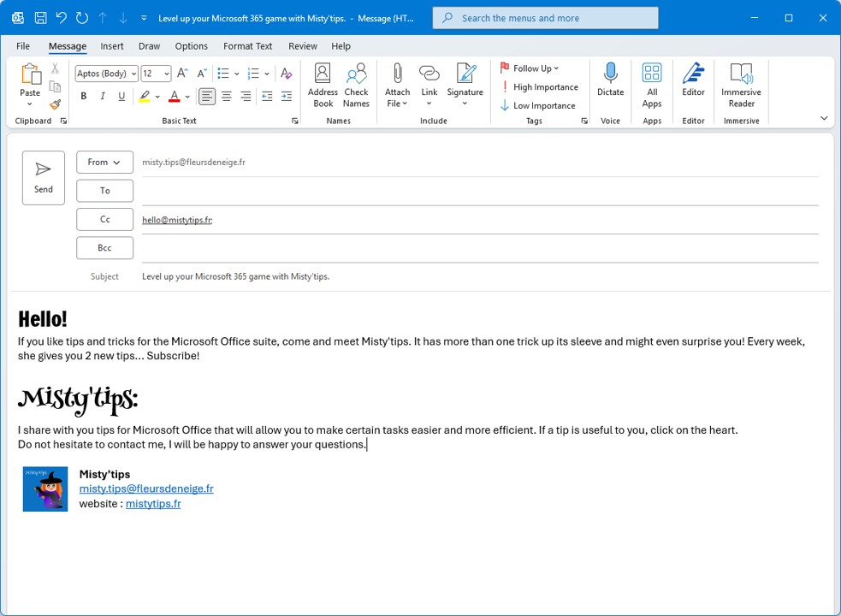
Task: Click the Address Book icon
Action: pos(323,86)
